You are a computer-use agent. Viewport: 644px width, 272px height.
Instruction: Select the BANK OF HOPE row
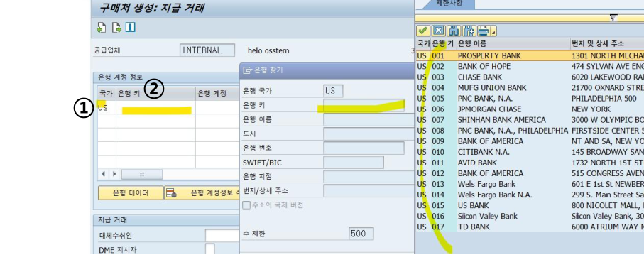click(530, 66)
